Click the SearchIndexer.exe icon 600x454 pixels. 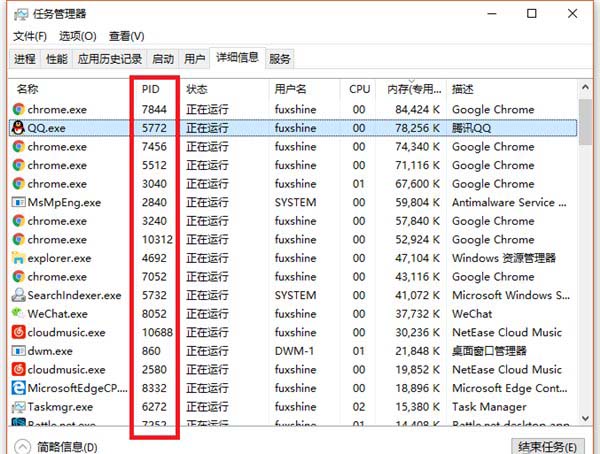click(x=18, y=295)
